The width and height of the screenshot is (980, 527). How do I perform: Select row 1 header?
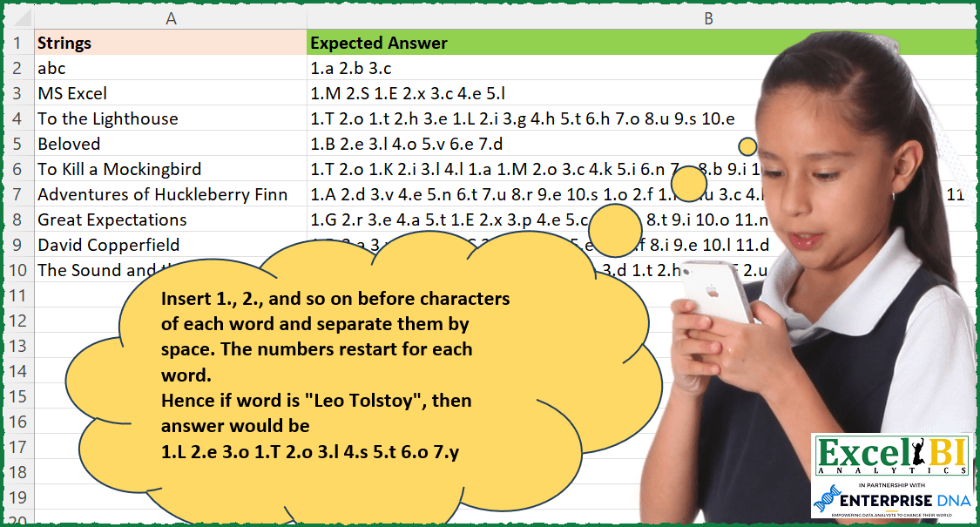click(x=19, y=43)
